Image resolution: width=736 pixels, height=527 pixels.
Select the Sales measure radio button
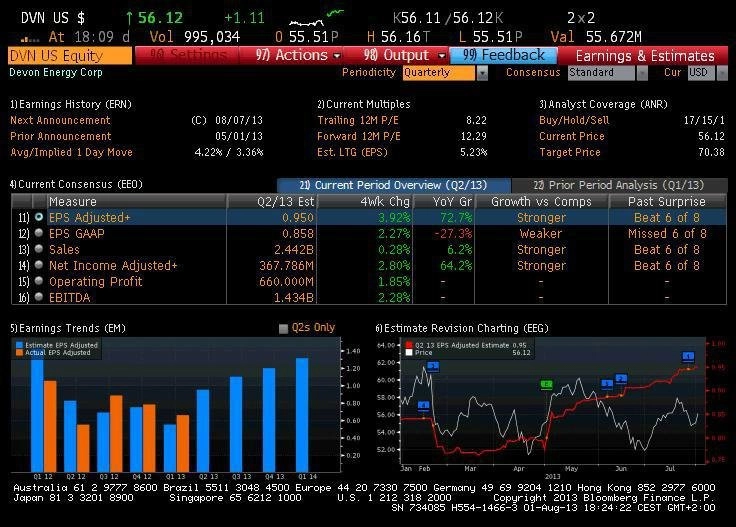pyautogui.click(x=39, y=249)
